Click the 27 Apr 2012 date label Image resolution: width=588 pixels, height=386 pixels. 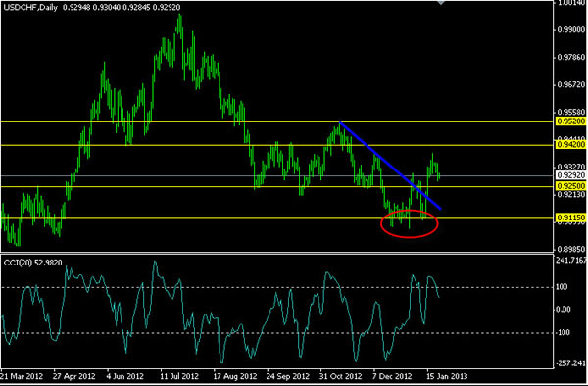coord(73,376)
